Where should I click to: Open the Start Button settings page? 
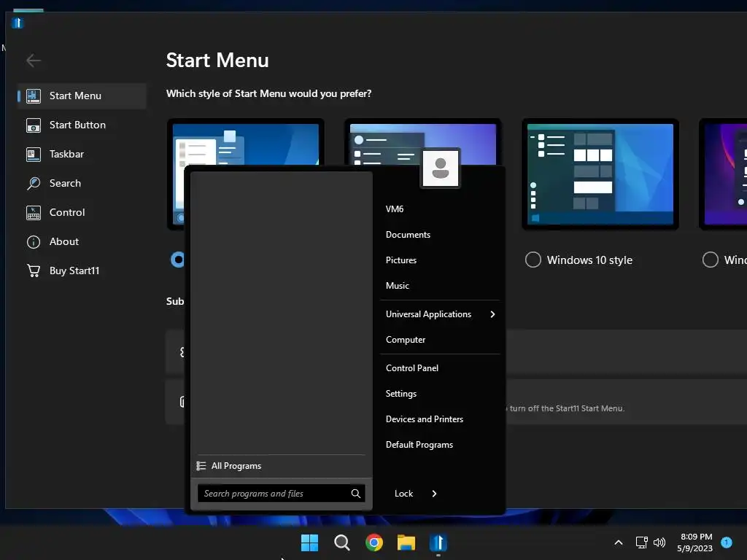tap(82, 125)
